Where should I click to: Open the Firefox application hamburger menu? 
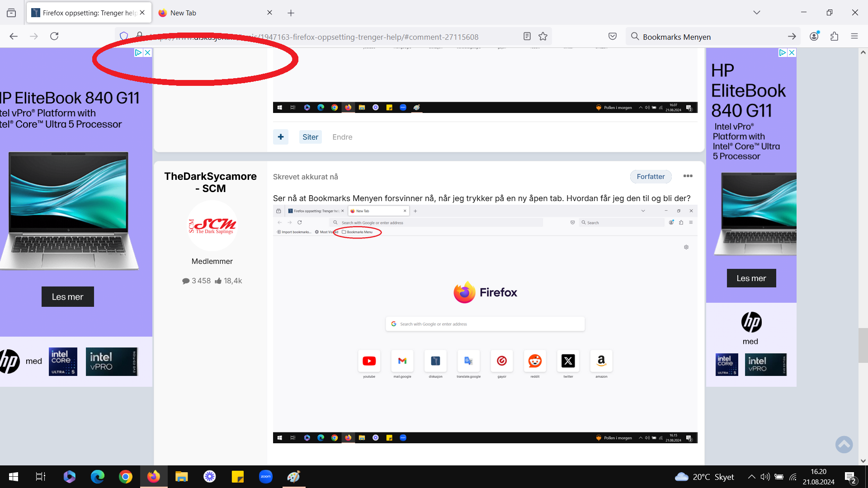[854, 36]
